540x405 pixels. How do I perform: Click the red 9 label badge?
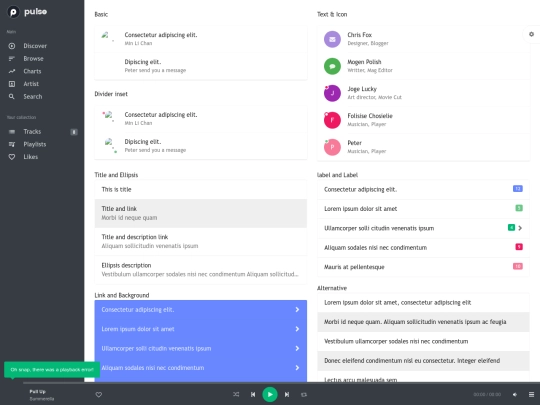pyautogui.click(x=519, y=247)
